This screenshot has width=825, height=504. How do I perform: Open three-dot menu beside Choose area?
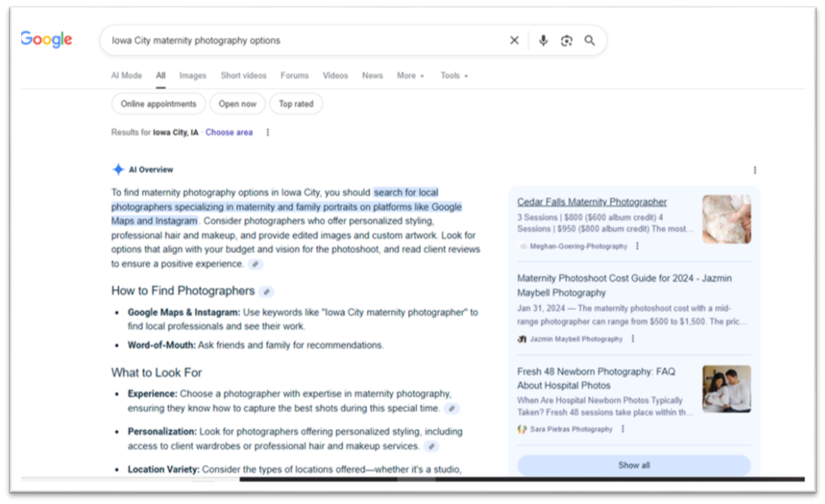tap(268, 133)
